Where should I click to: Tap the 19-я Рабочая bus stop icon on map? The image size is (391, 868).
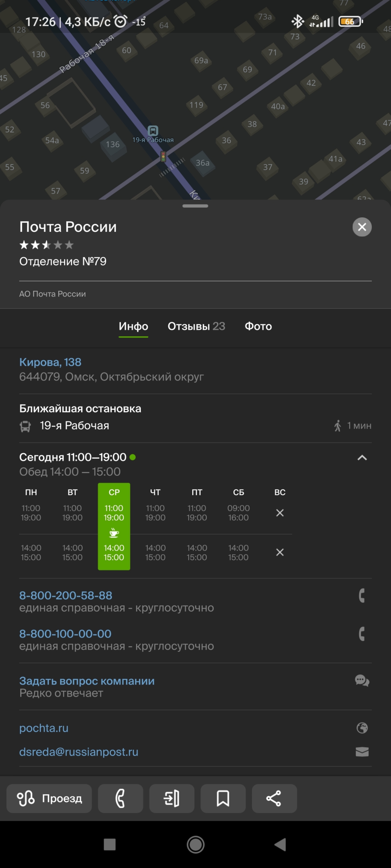pyautogui.click(x=153, y=130)
